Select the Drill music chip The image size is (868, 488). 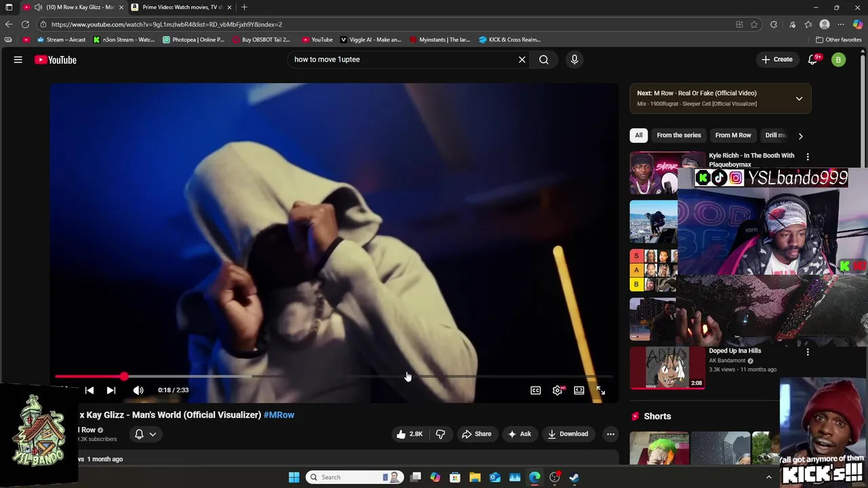[x=775, y=135]
